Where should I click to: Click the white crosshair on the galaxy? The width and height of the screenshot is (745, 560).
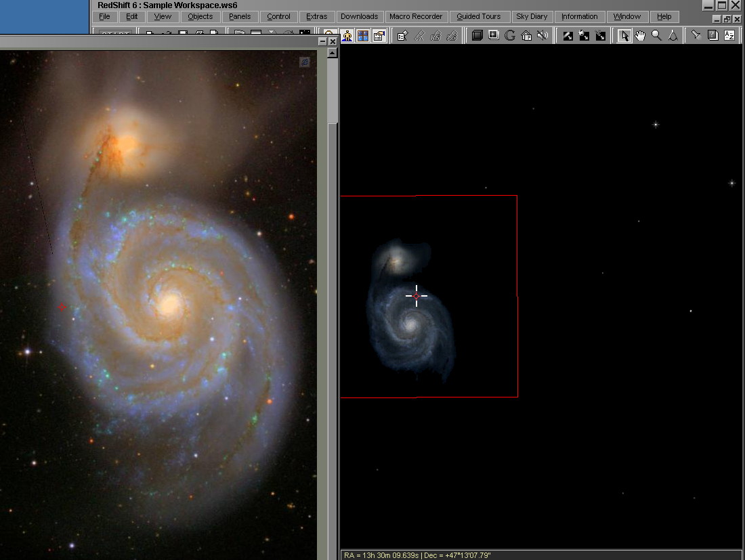416,296
